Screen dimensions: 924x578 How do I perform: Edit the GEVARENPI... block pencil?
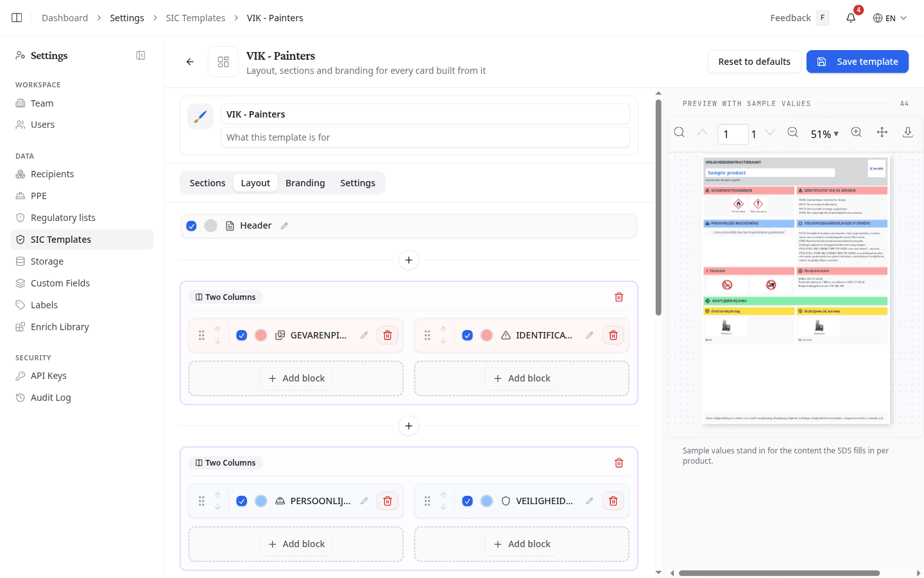point(364,335)
